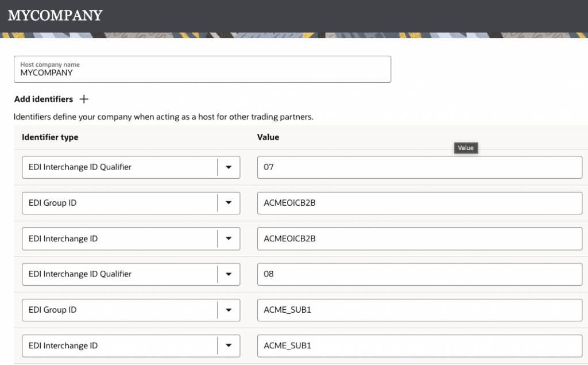Viewport: 588px width, 365px height.
Task: Click the Add identifiers label
Action: 44,99
